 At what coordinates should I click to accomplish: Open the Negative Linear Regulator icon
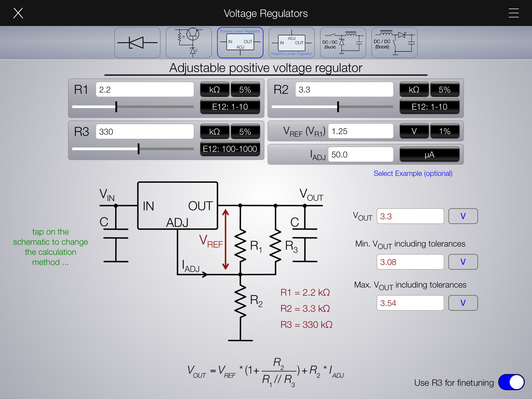(x=291, y=43)
